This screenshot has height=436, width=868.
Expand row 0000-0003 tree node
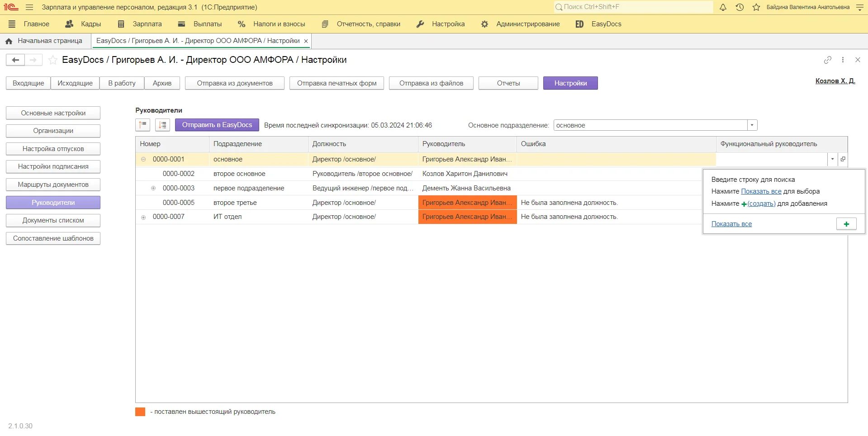point(153,188)
